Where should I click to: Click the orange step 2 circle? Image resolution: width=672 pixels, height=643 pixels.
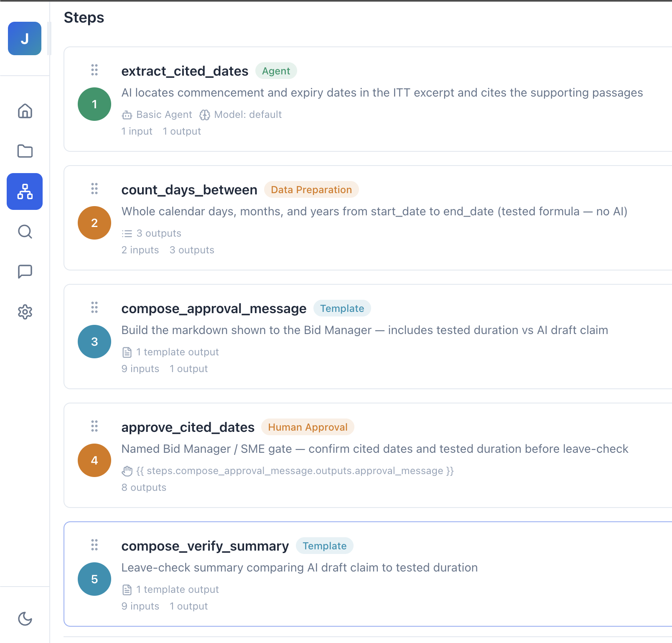click(x=94, y=223)
